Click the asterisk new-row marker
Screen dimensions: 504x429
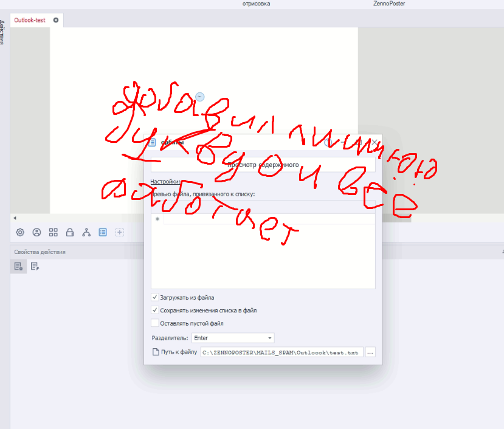157,219
